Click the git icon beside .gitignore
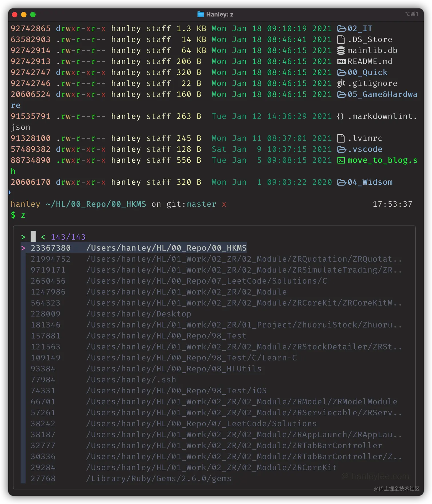This screenshot has height=504, width=432. (x=341, y=83)
